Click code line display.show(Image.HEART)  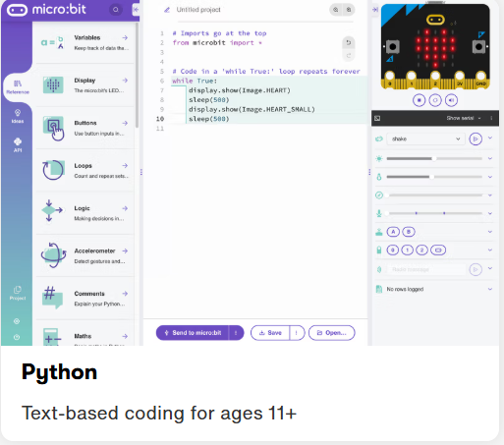tap(240, 90)
